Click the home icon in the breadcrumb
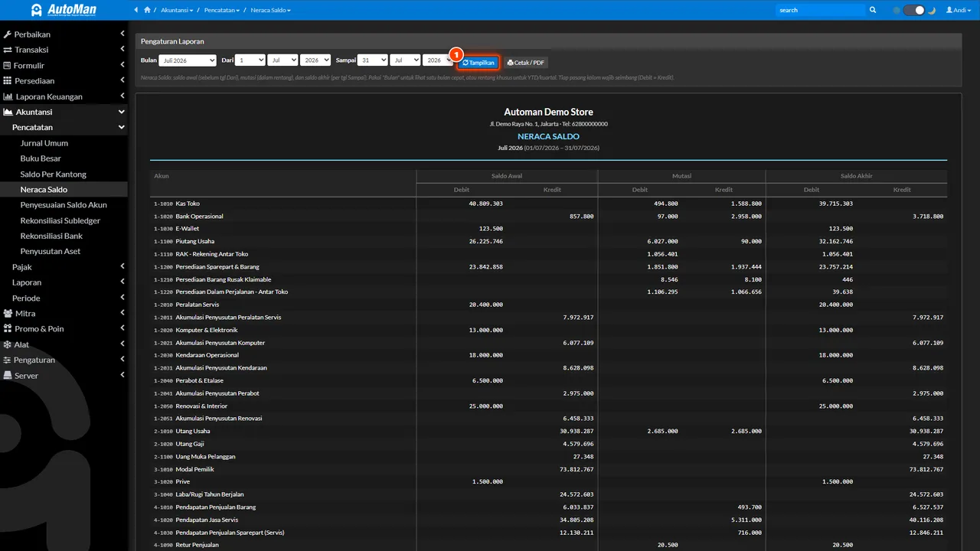The height and width of the screenshot is (551, 980). (147, 10)
